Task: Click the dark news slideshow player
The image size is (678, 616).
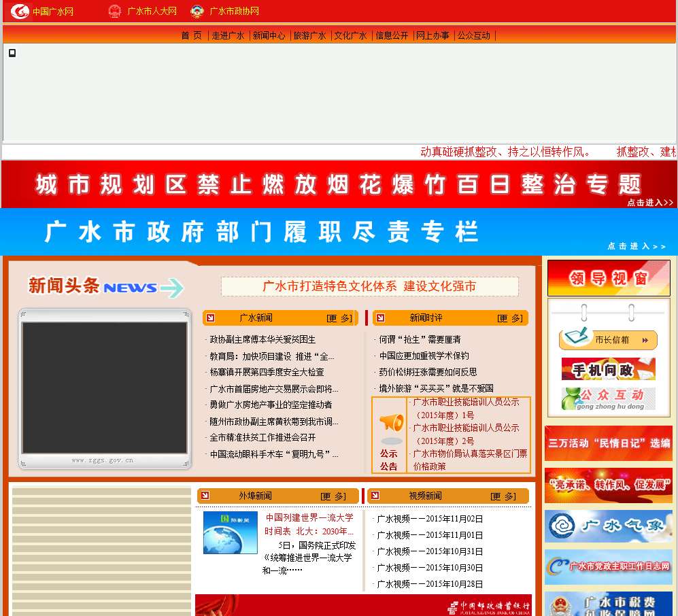Action: pos(105,388)
